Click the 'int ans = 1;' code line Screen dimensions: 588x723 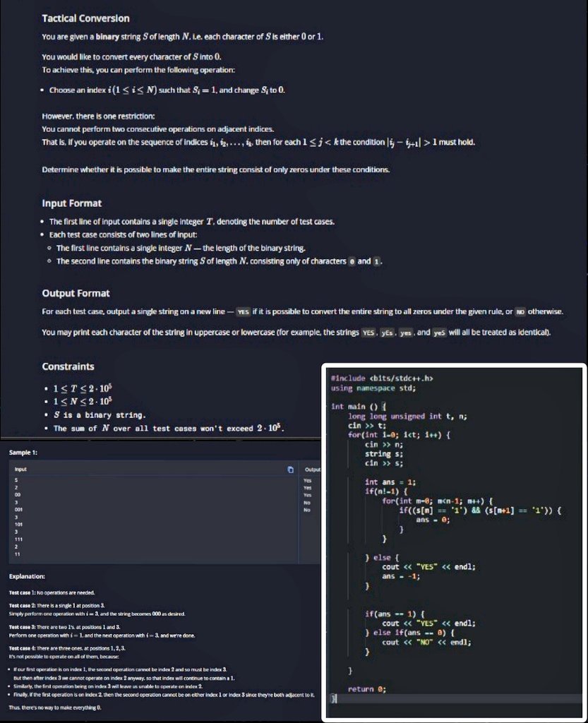coord(390,482)
